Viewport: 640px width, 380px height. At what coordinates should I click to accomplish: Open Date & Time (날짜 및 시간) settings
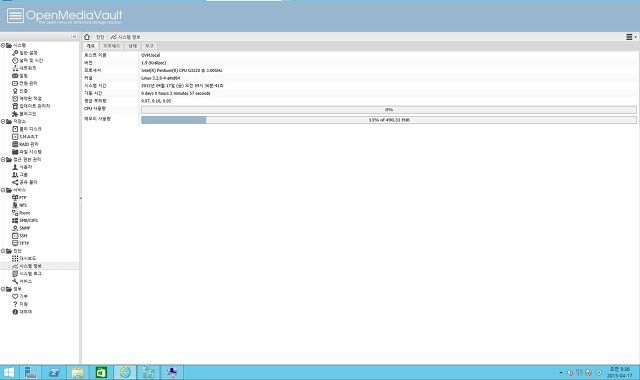click(x=27, y=60)
